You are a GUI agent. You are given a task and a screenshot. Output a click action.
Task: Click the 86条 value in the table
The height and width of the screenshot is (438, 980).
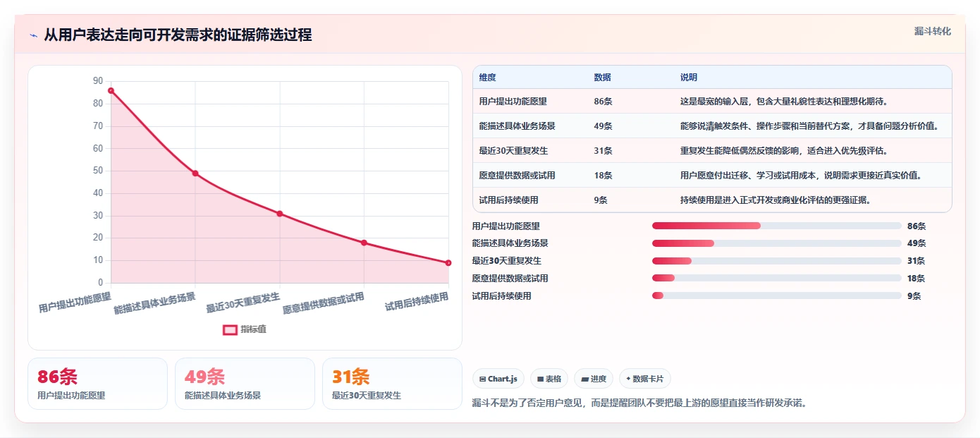click(603, 102)
